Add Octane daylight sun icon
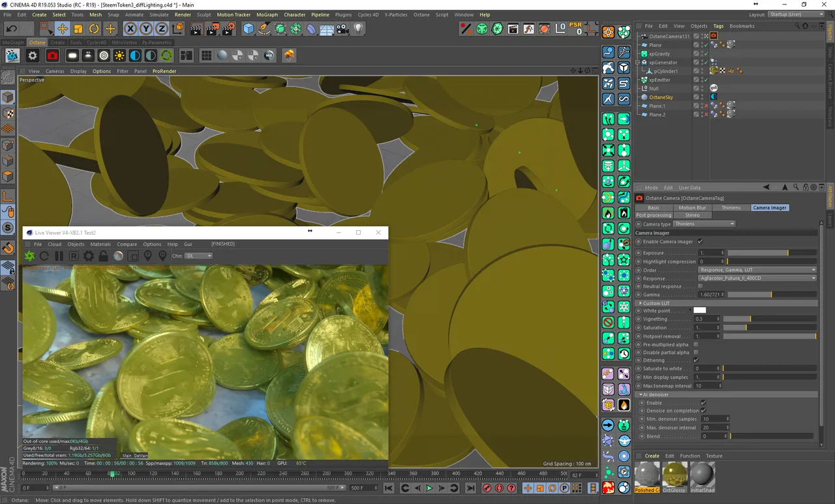This screenshot has width=835, height=504. (x=119, y=56)
